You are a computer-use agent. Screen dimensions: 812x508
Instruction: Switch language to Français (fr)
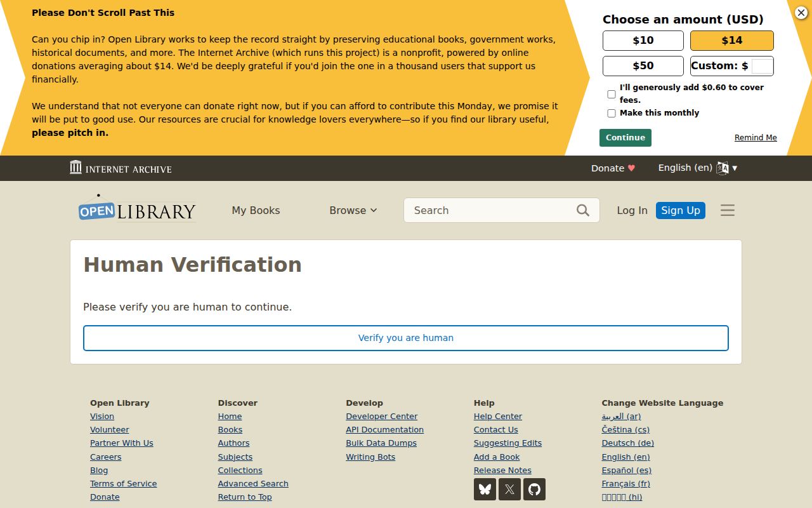coord(626,484)
